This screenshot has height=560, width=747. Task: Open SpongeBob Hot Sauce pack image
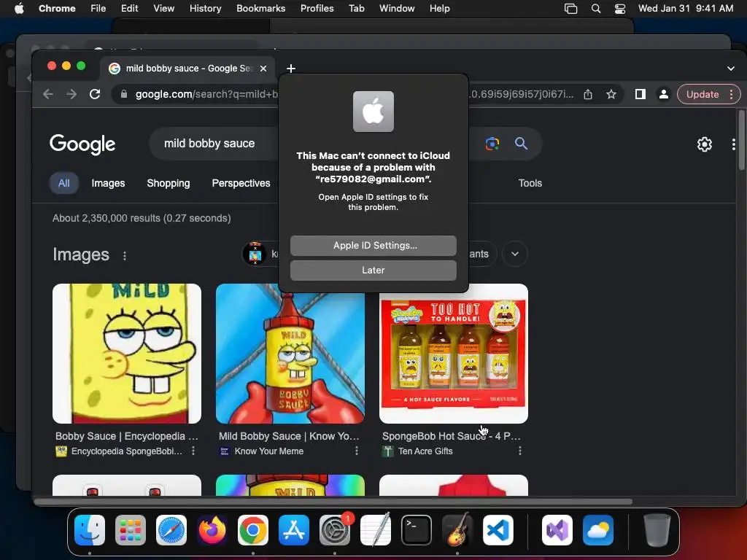(x=454, y=354)
